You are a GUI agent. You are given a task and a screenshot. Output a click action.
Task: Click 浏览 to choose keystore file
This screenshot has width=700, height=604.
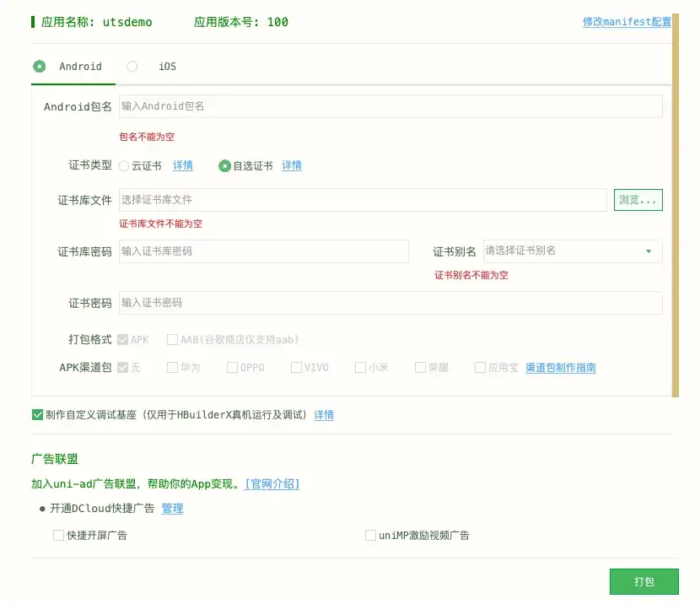tap(638, 199)
